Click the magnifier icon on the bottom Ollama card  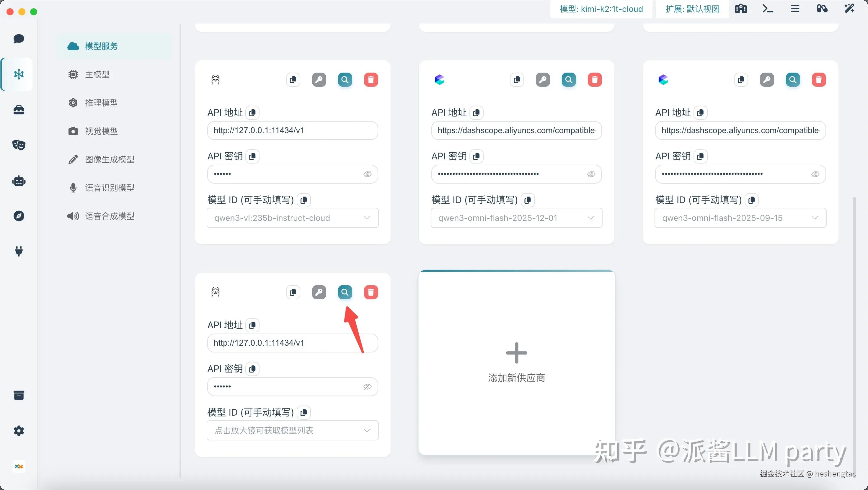345,292
